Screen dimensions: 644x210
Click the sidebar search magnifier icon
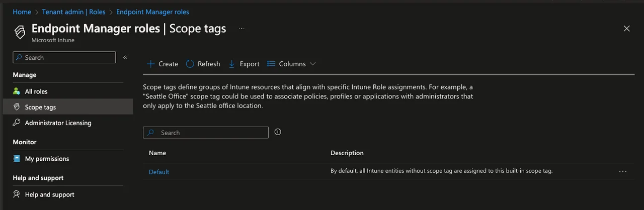(18, 57)
